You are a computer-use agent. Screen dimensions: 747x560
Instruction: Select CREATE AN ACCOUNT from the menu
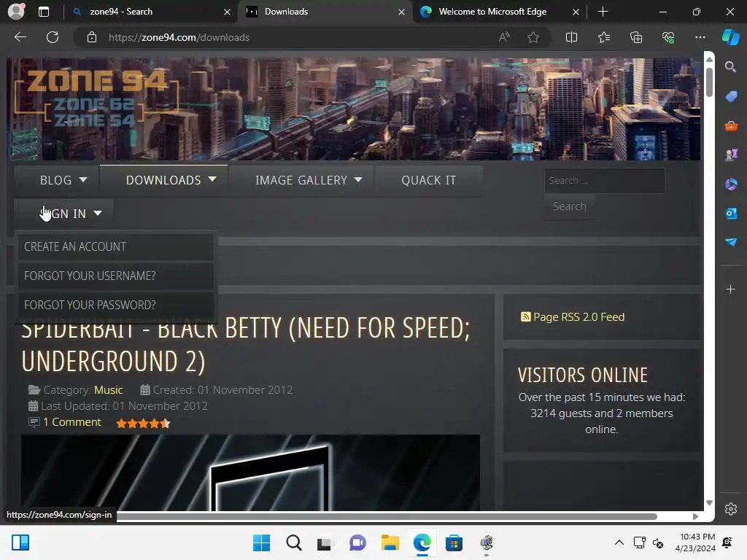click(115, 246)
